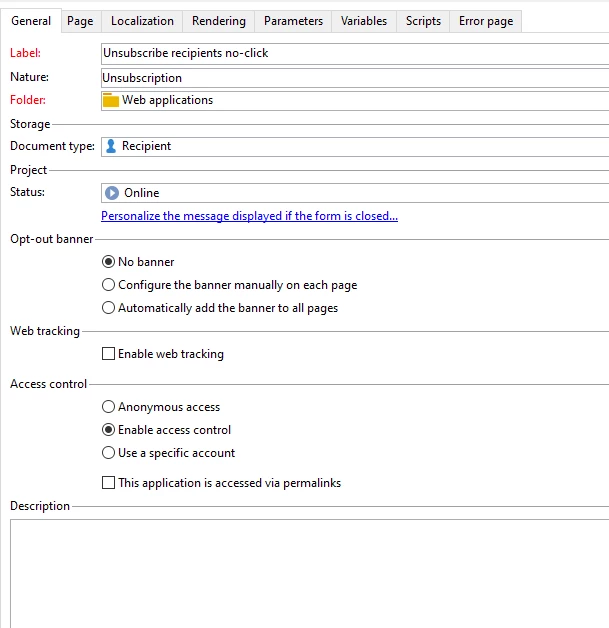Open the Localization tab
The height and width of the screenshot is (628, 609).
[x=142, y=21]
